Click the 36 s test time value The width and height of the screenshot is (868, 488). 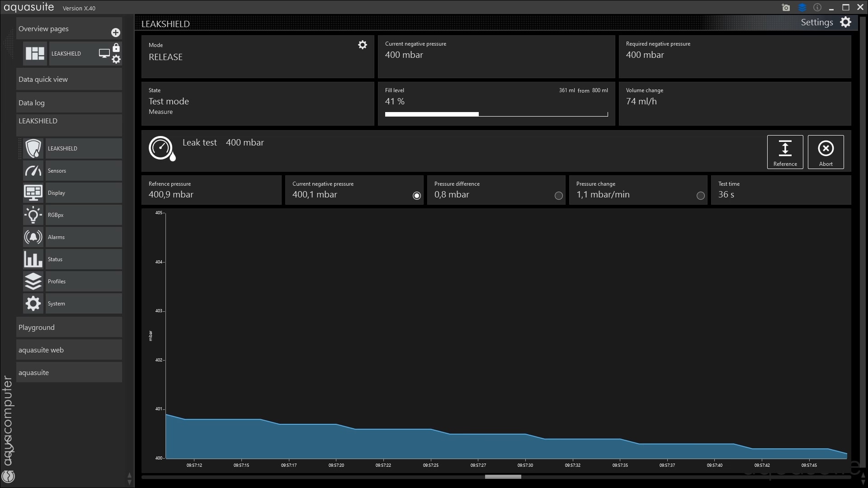tap(726, 194)
